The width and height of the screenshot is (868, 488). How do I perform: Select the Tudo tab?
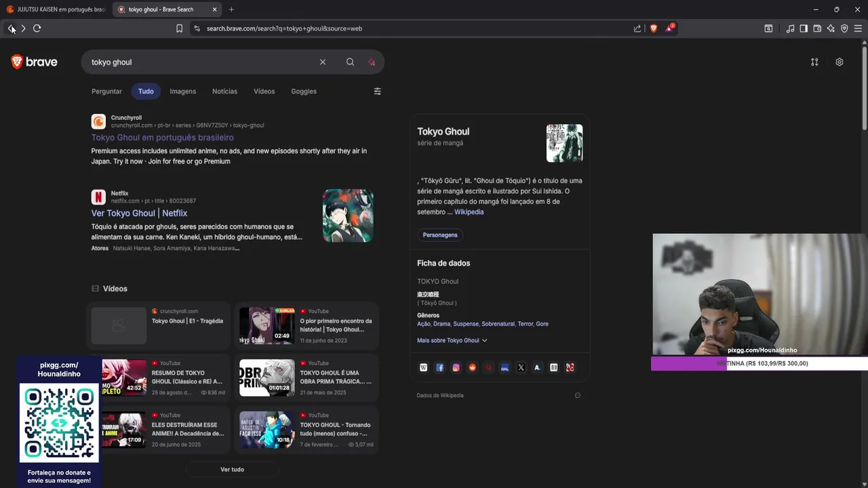pyautogui.click(x=146, y=91)
